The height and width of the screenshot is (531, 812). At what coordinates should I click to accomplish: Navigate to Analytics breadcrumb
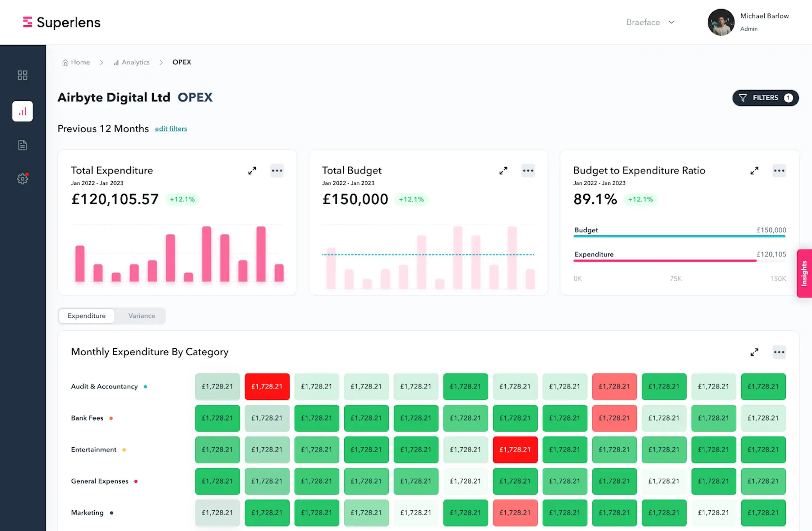pyautogui.click(x=132, y=62)
